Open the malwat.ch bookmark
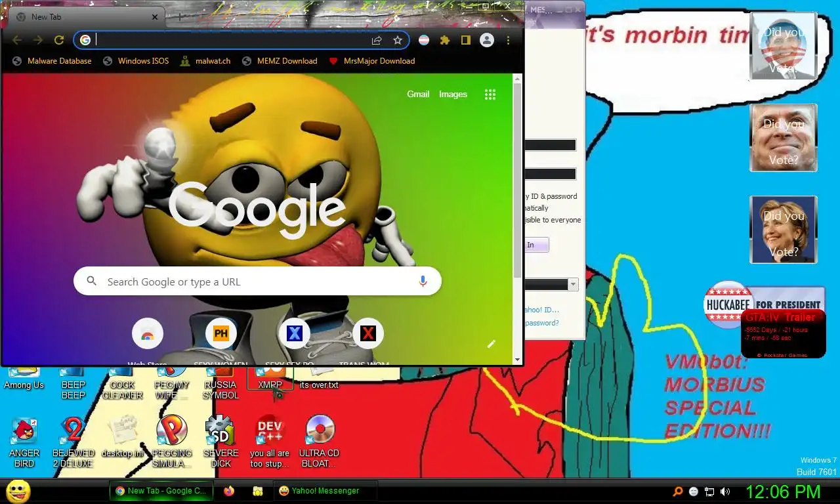Viewport: 840px width, 504px height. (x=206, y=61)
